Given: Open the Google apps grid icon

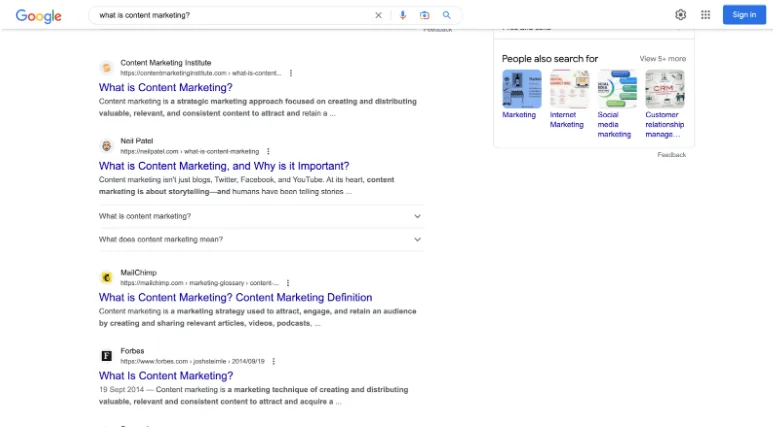Looking at the screenshot, I should point(705,15).
